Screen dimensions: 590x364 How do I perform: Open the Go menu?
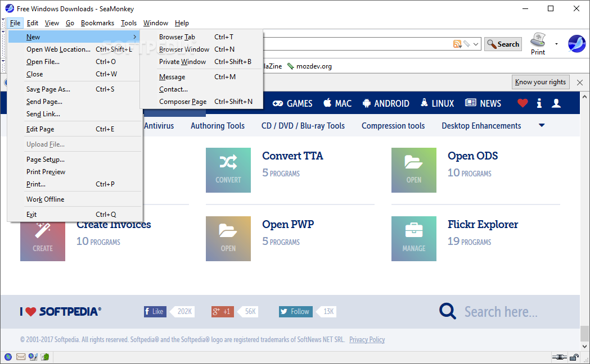pos(70,23)
